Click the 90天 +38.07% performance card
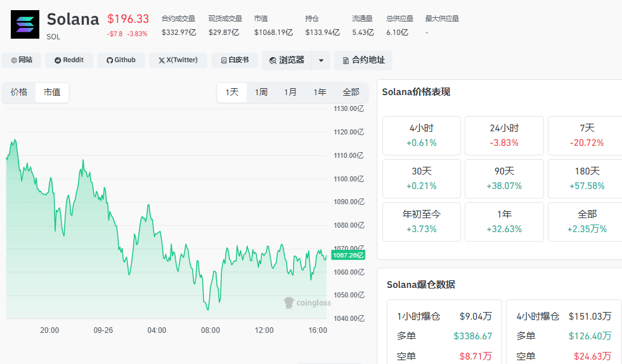Screen dimensions: 622x364 (504, 179)
